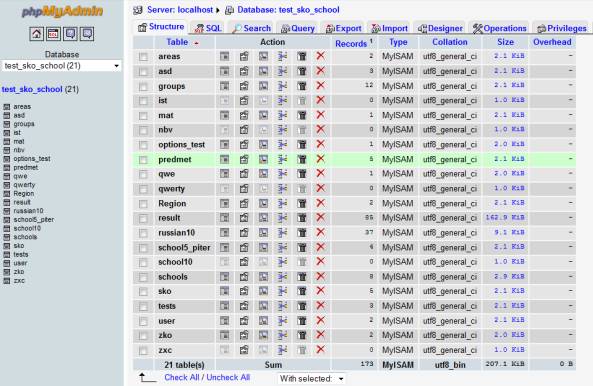
Task: Click the qwerty table name
Action: point(171,189)
